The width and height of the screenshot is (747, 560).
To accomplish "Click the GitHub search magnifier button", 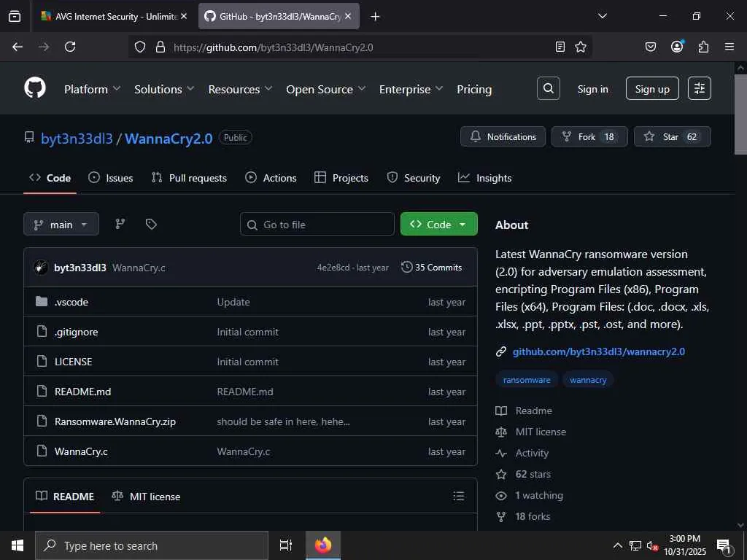I will pyautogui.click(x=549, y=88).
